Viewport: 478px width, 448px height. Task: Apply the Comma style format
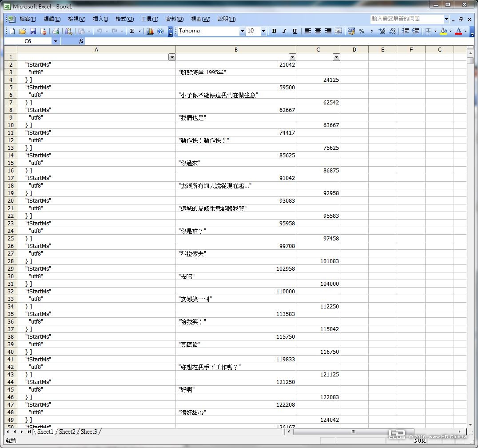click(372, 31)
